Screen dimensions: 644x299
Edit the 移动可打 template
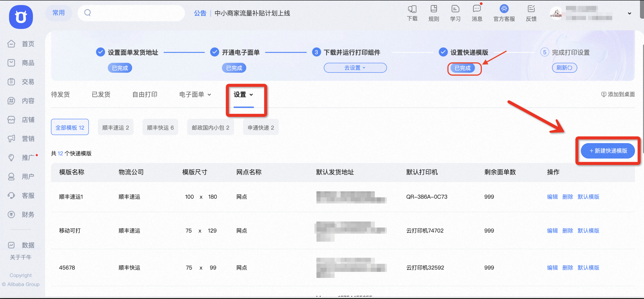pos(552,231)
